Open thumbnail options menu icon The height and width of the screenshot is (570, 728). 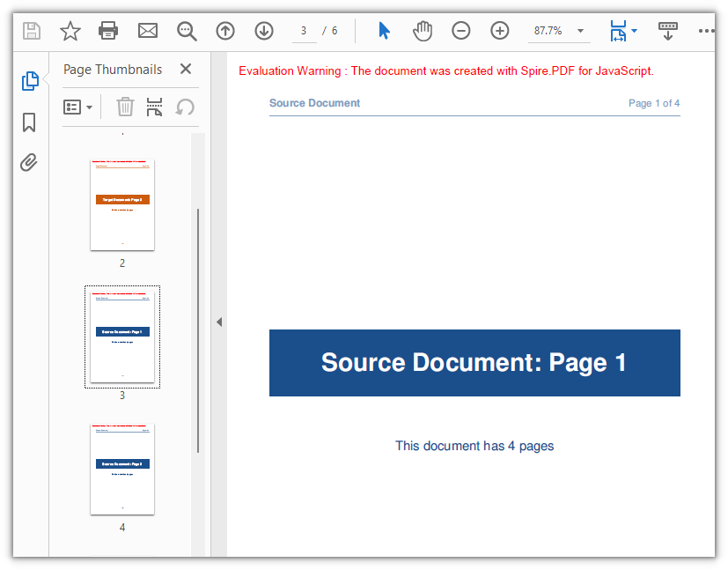tap(72, 107)
